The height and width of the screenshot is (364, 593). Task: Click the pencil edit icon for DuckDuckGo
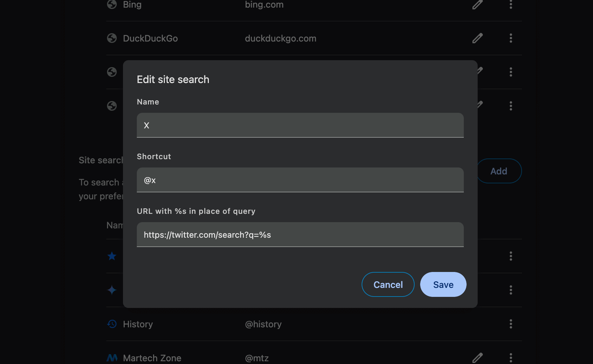point(477,38)
